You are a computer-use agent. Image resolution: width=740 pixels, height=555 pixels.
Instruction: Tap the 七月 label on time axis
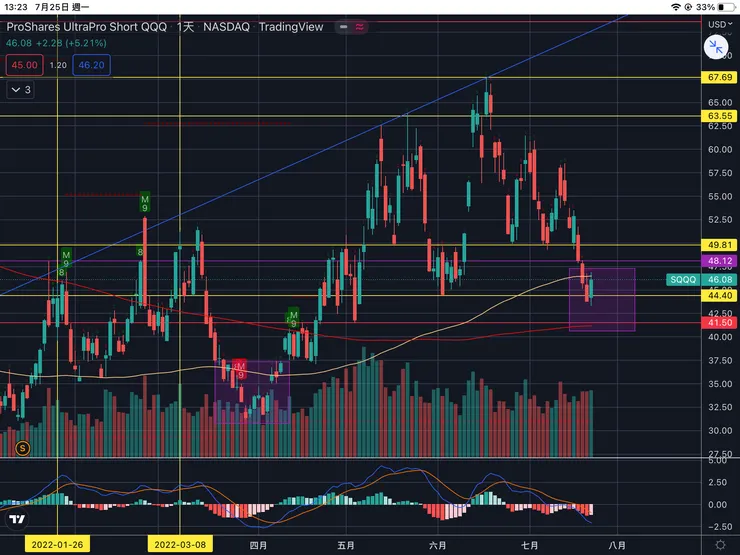[x=530, y=545]
